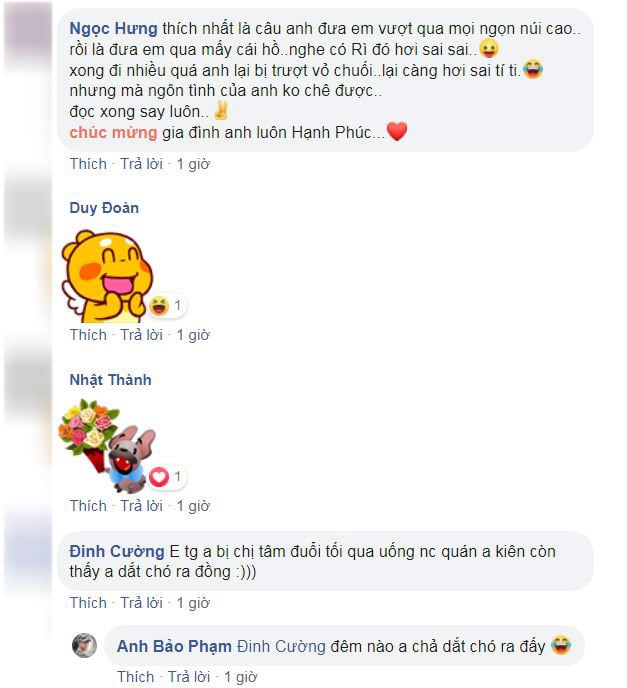Reply to Nhật Thành's comment
The height and width of the screenshot is (688, 627).
[x=141, y=506]
